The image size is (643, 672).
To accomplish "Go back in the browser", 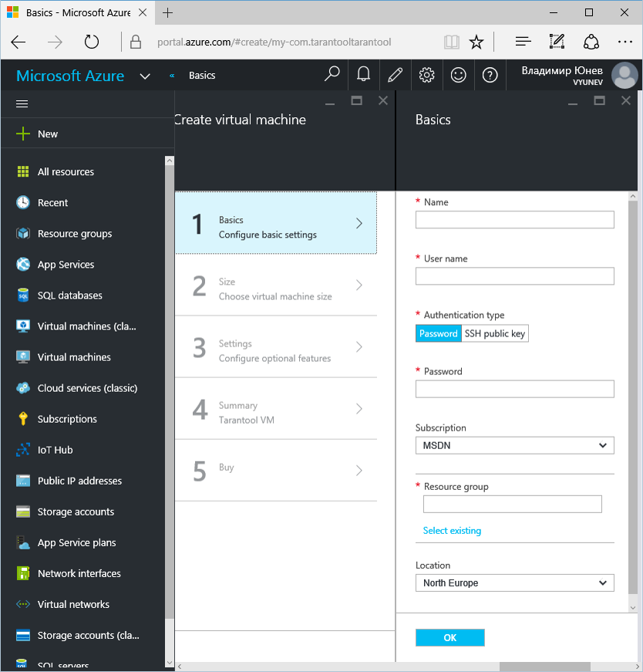I will click(19, 42).
